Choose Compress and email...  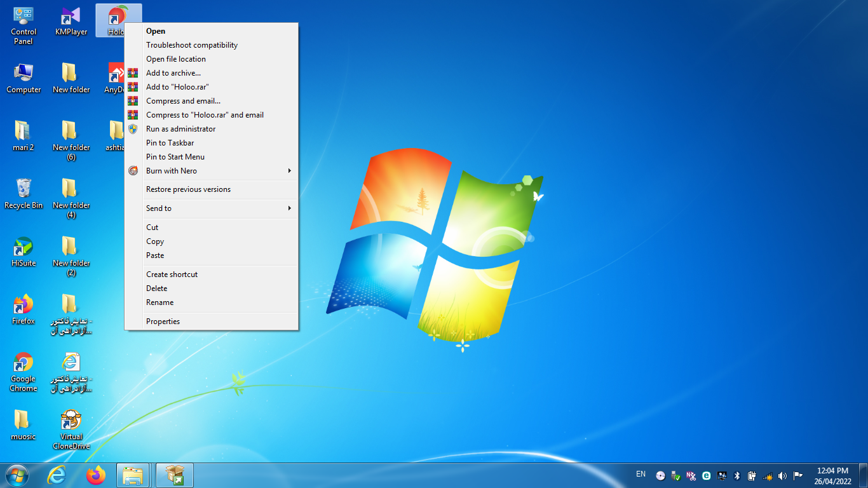coord(212,101)
